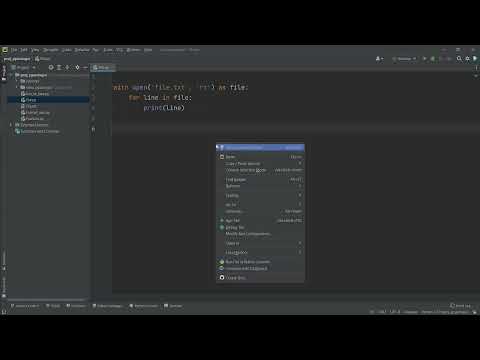Open the Problems tool window tab
This screenshot has width=480, height=360.
76,306
